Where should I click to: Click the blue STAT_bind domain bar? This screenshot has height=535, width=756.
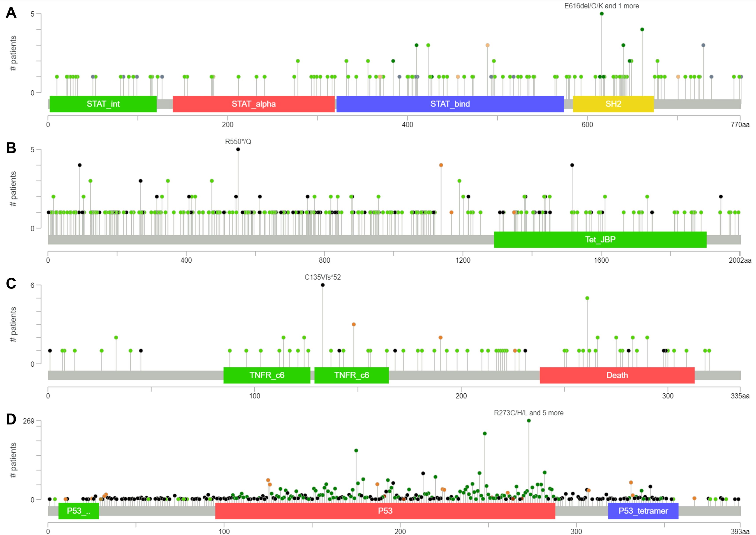point(450,104)
